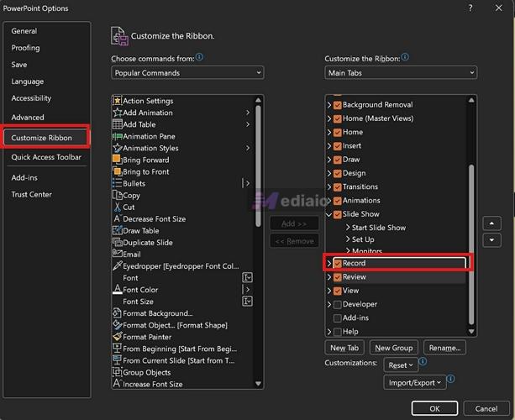Click the Copy command icon
Screen dimensions: 515x420
[x=118, y=195]
